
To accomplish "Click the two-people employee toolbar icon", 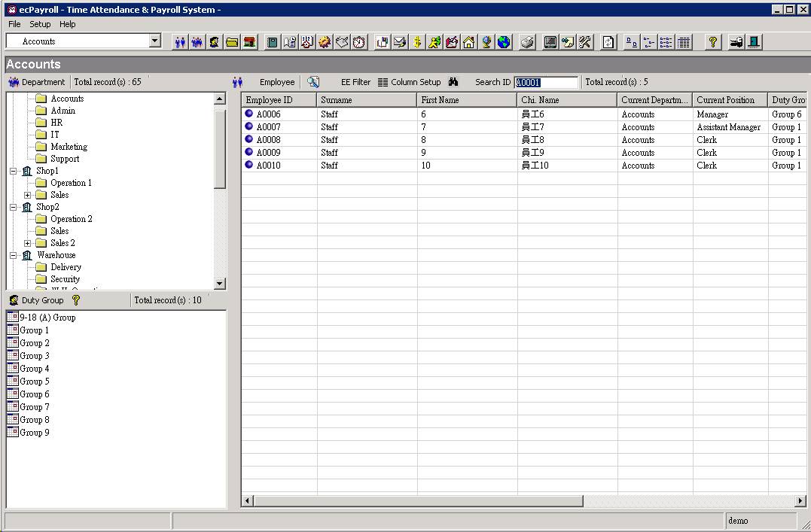I will [x=180, y=42].
